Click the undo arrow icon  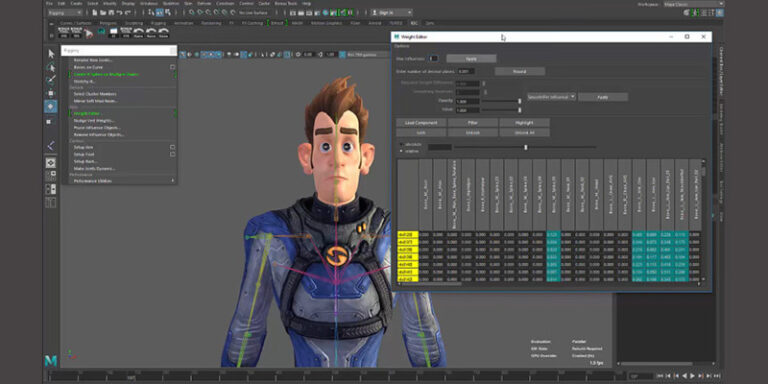[120, 12]
